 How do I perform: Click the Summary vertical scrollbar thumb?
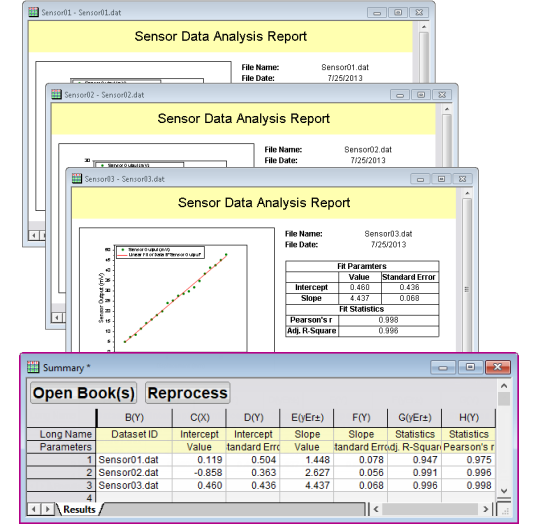tap(504, 399)
